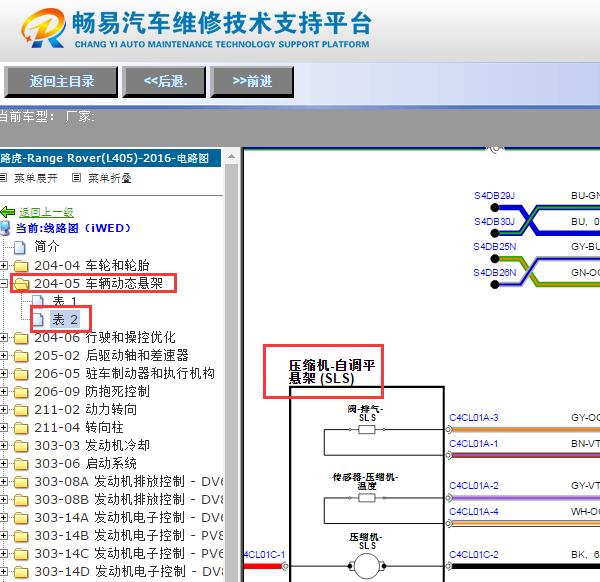Expand the 206-09 防抱死控制 node
The width and height of the screenshot is (600, 582).
(x=4, y=391)
